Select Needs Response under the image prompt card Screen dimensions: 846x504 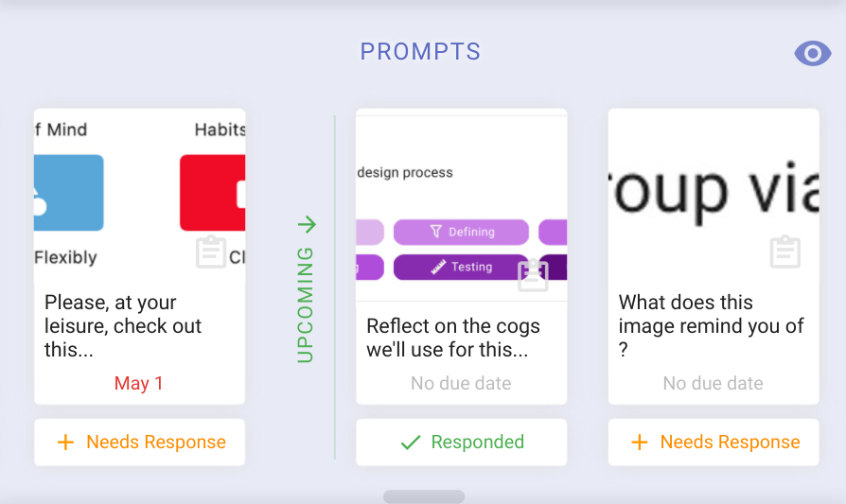(714, 442)
